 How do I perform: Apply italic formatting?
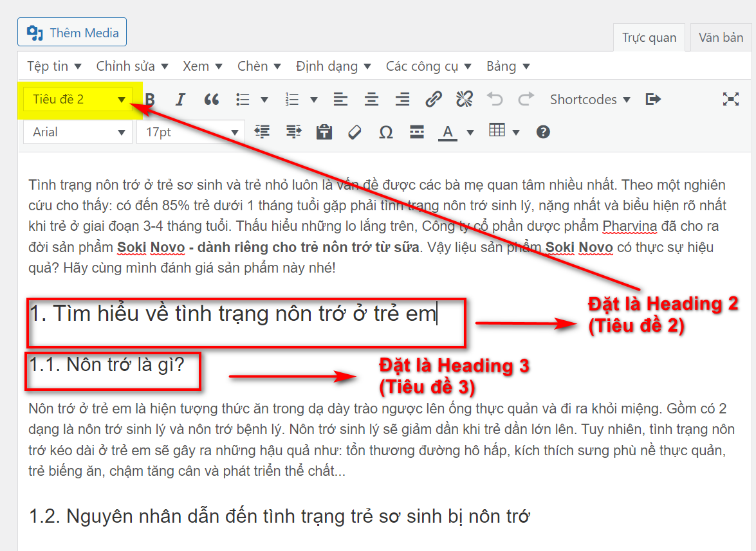tap(180, 99)
